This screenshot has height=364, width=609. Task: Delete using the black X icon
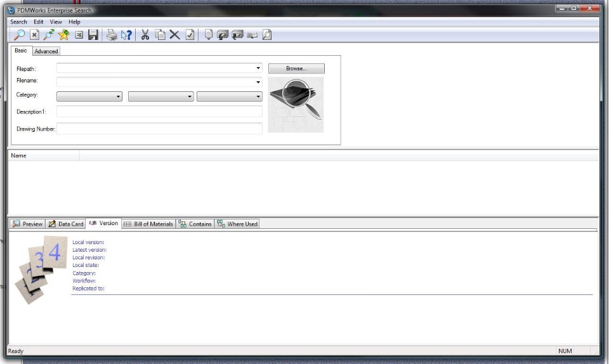click(175, 35)
